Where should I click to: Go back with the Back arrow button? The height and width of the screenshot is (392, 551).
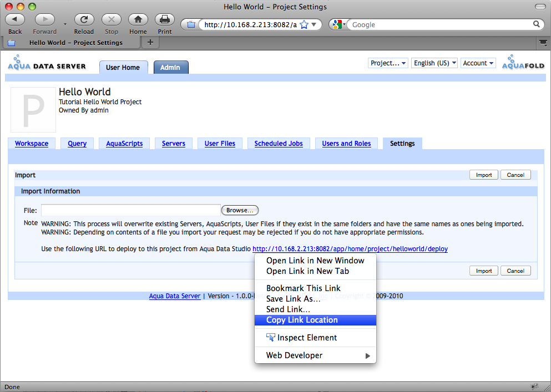click(x=15, y=19)
